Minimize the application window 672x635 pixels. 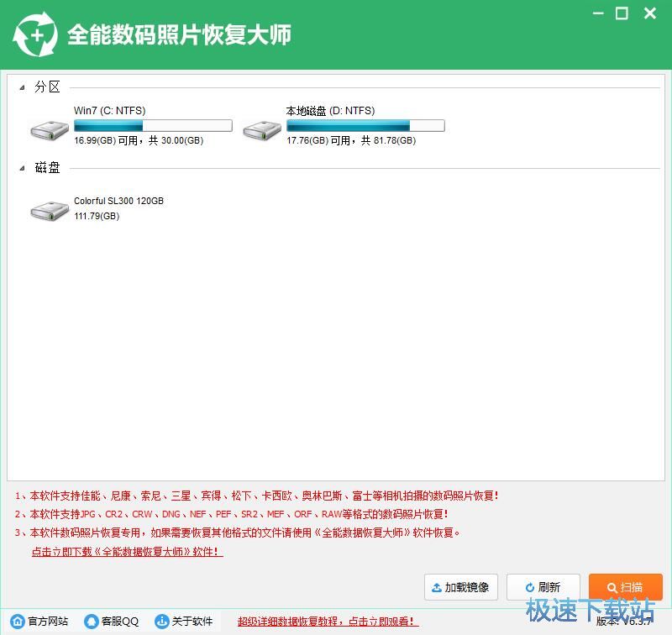pyautogui.click(x=598, y=13)
